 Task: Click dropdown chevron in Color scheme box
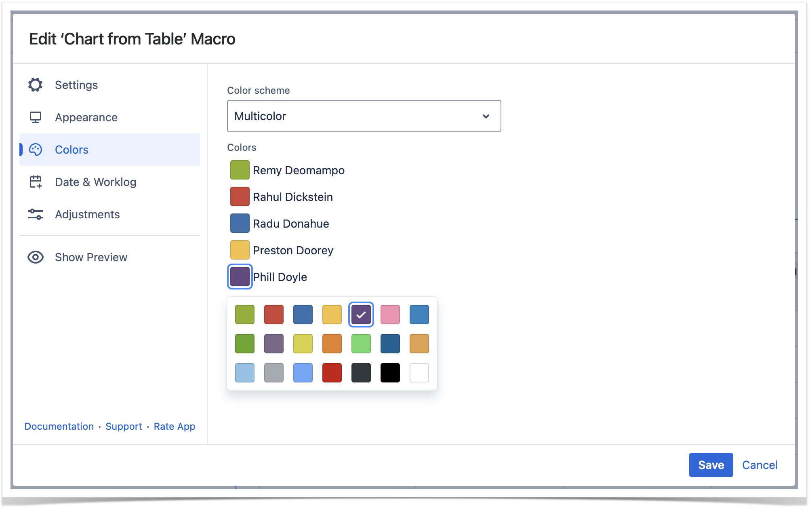486,116
